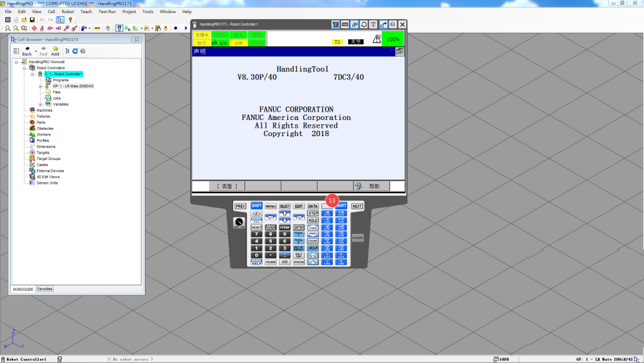
Task: Select the Fixtures tree item
Action: [43, 116]
